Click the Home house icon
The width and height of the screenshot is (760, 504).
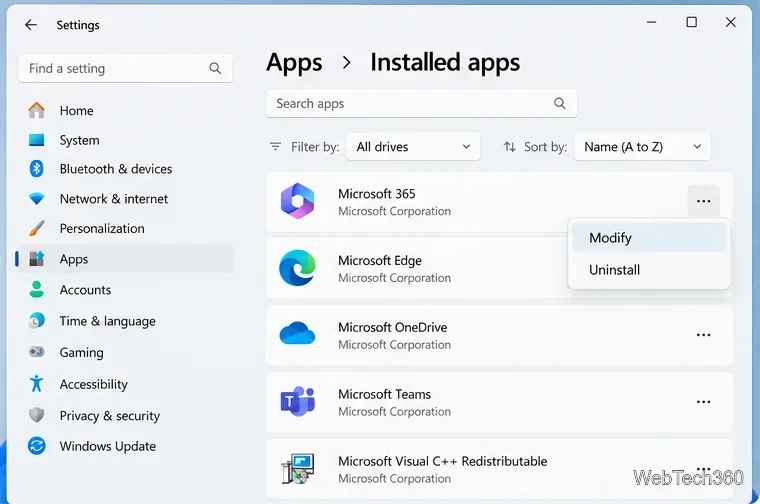coord(36,110)
